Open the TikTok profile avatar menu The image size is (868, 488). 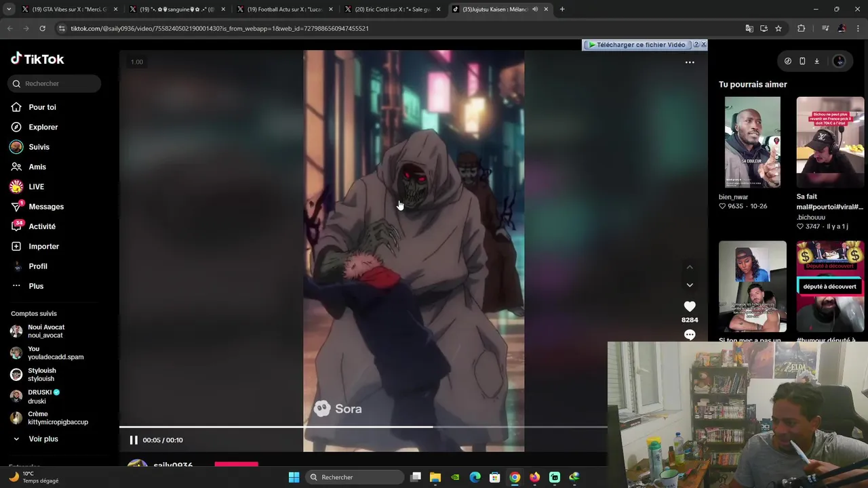[839, 61]
